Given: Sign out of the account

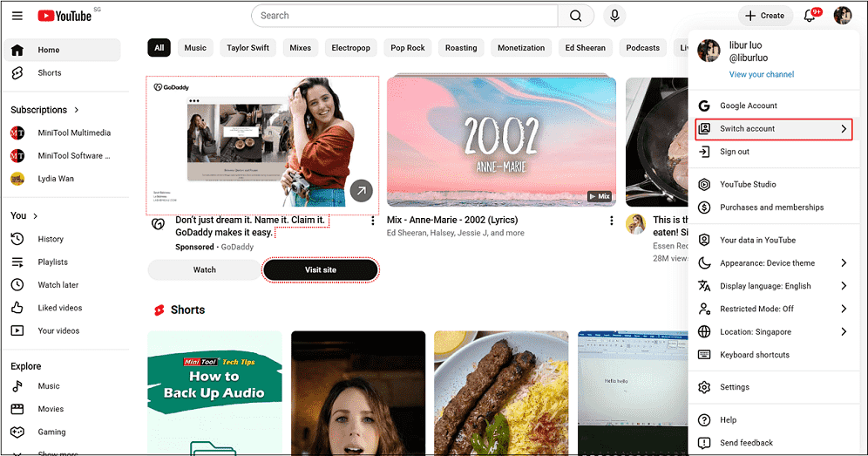Looking at the screenshot, I should click(x=774, y=152).
